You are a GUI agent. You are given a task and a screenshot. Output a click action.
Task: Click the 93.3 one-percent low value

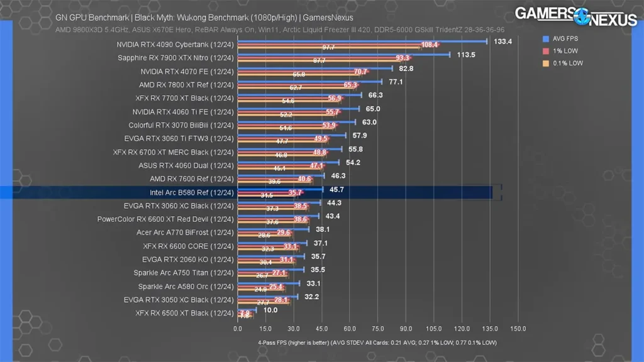[402, 58]
